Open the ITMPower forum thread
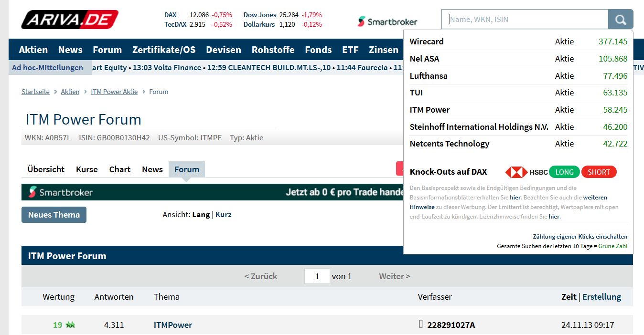The height and width of the screenshot is (335, 644). (x=173, y=325)
